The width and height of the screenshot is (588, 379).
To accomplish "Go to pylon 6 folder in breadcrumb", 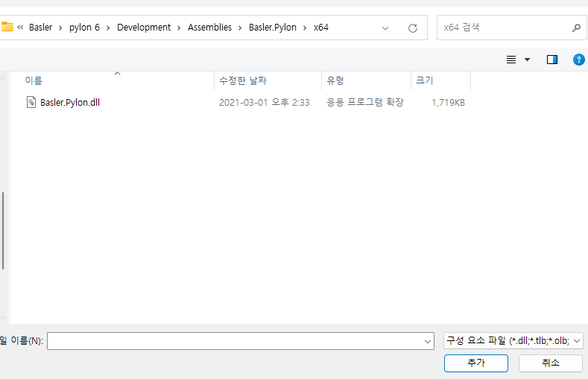I will point(84,28).
